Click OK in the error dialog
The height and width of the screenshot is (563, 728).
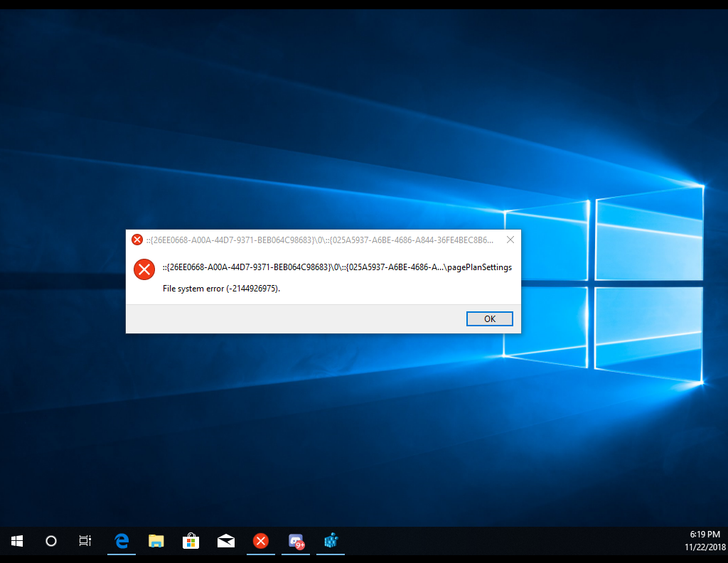point(489,319)
